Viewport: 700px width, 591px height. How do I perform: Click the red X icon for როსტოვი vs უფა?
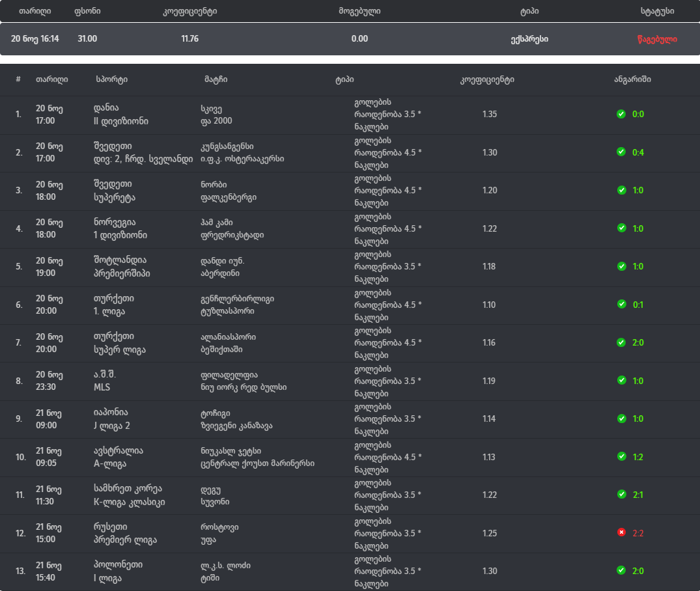[x=621, y=532]
